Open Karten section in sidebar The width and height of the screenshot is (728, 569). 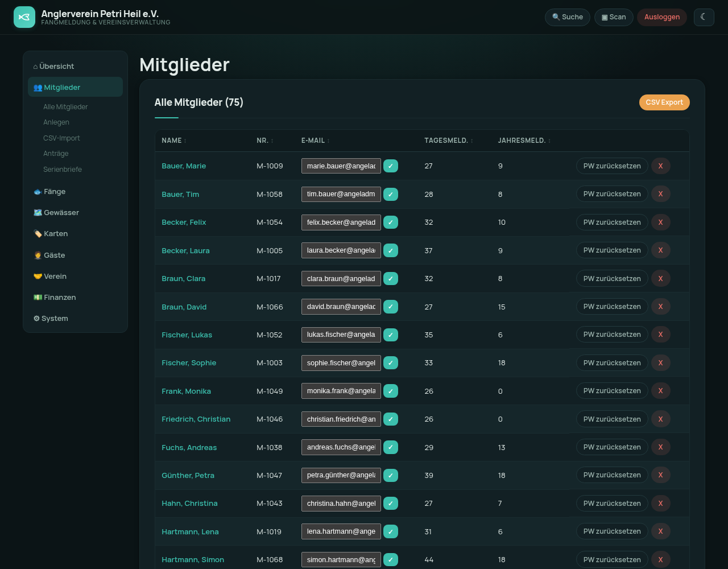75,233
